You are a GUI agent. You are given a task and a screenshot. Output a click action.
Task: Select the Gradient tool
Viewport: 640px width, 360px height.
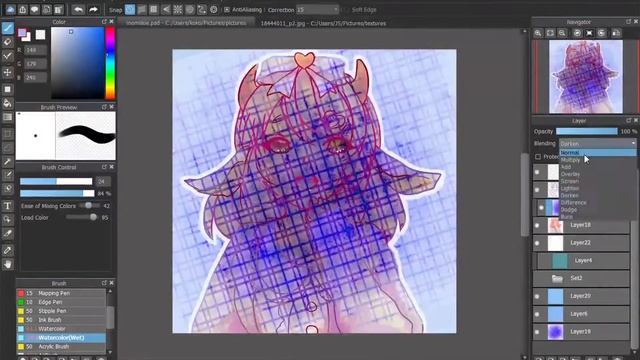pyautogui.click(x=7, y=118)
